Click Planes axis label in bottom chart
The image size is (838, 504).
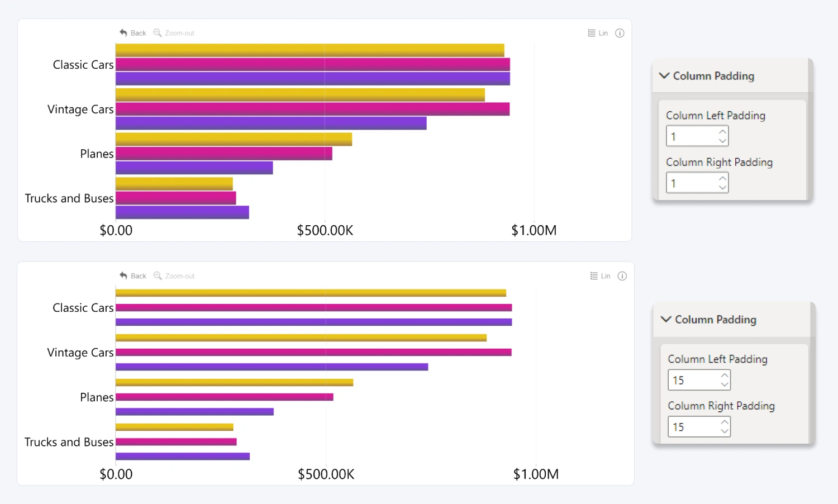click(97, 397)
